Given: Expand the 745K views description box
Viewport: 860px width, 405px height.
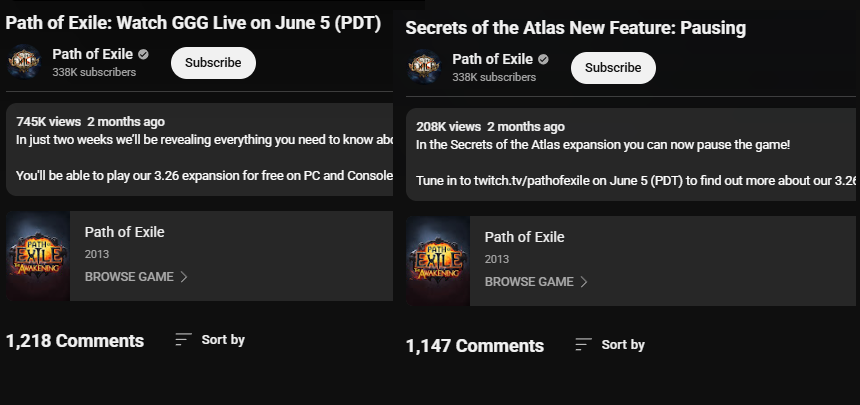Looking at the screenshot, I should [200, 149].
